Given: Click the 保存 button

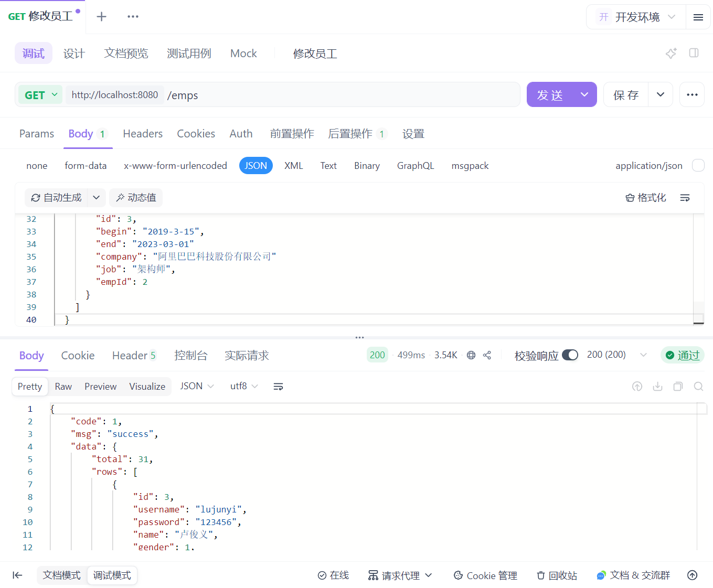Looking at the screenshot, I should [626, 94].
